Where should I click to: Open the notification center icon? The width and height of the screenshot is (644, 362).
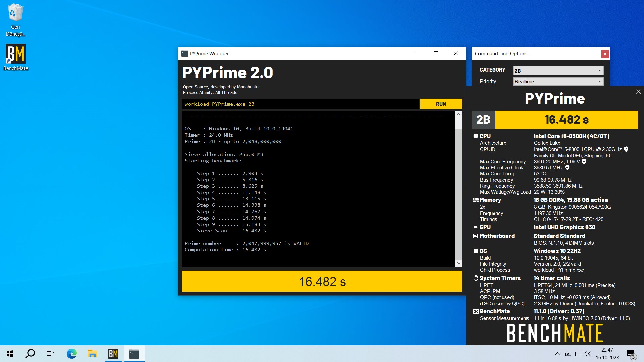point(631,354)
